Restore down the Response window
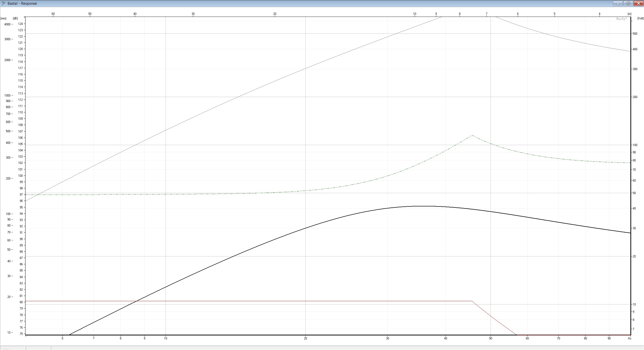Image resolution: width=644 pixels, height=350 pixels. click(628, 4)
